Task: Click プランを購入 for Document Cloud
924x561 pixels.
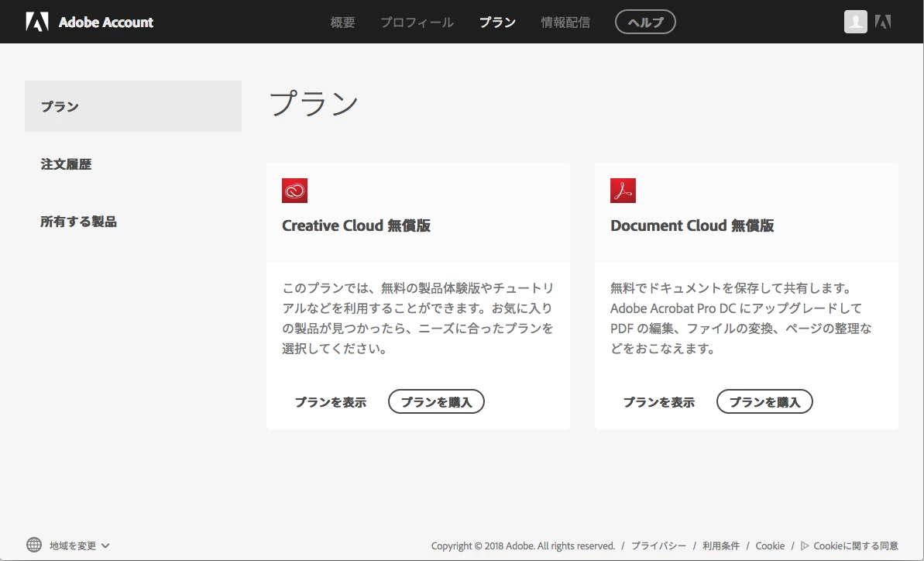Action: (x=764, y=401)
